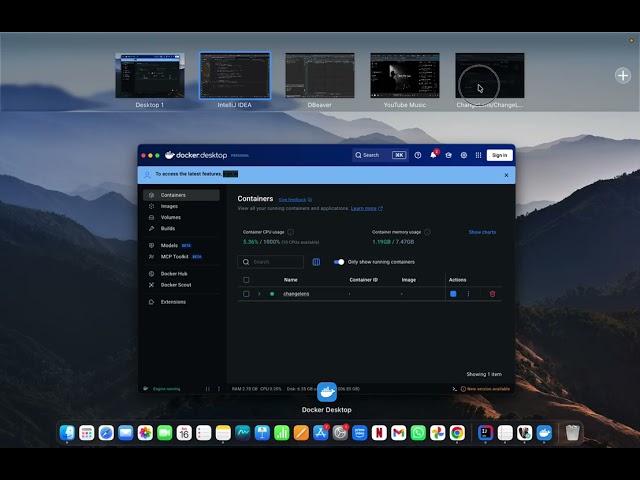Click New version available notice
Image resolution: width=640 pixels, height=480 pixels.
485,389
